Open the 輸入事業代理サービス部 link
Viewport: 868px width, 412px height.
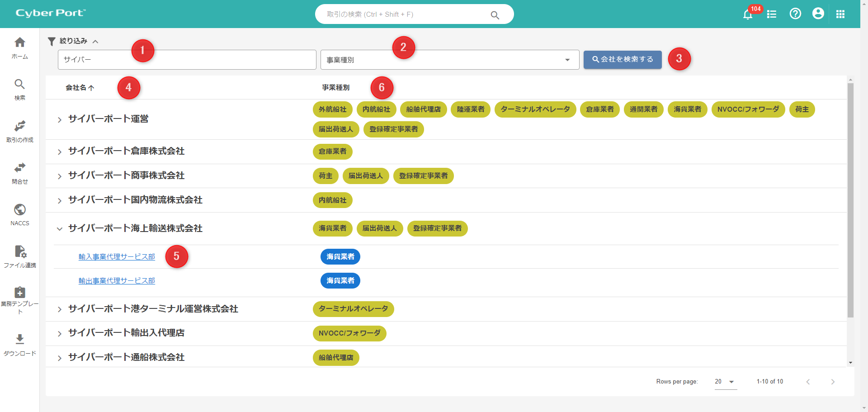tap(117, 257)
